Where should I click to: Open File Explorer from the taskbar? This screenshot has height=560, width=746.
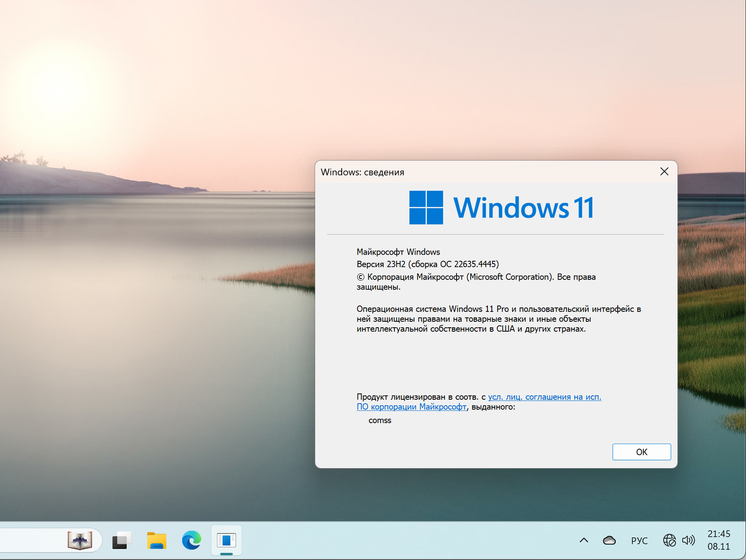point(156,541)
